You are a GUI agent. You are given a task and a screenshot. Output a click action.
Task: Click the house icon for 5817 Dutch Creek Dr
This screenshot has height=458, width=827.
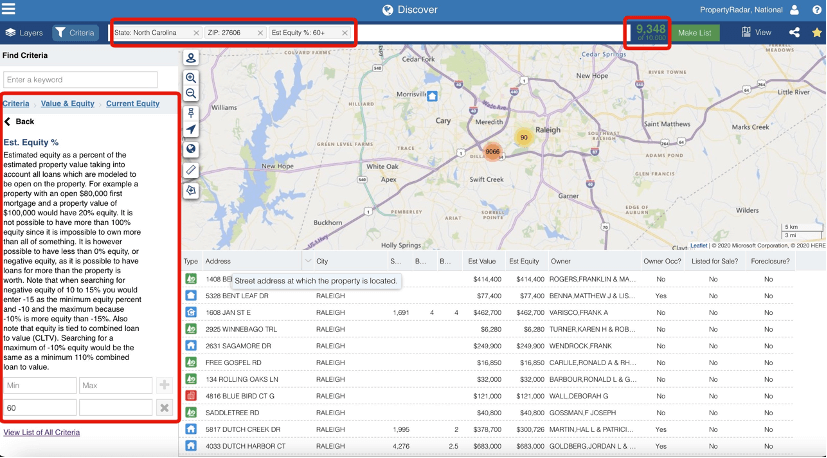pos(191,430)
